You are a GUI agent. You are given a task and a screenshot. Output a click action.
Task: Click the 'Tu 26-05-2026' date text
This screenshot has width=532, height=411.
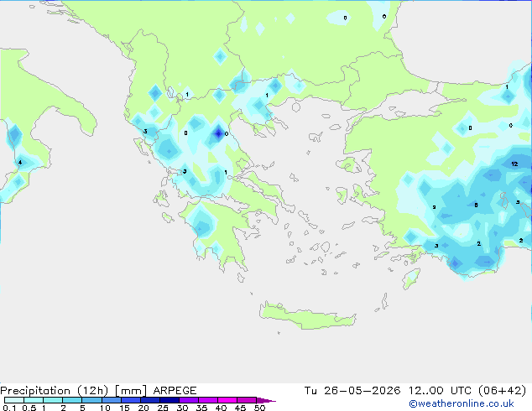coord(352,391)
